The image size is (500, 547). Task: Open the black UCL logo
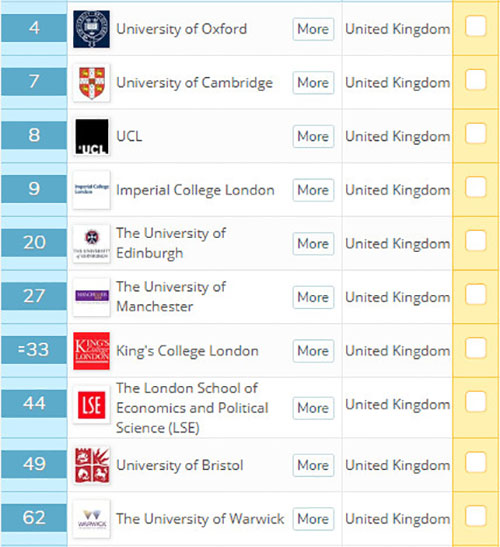point(91,136)
